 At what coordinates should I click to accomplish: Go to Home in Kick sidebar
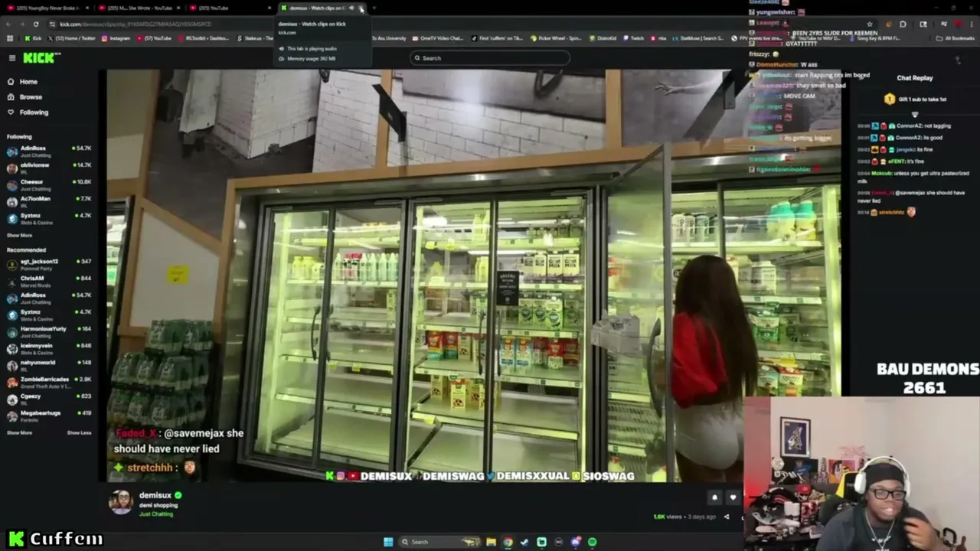coord(28,82)
